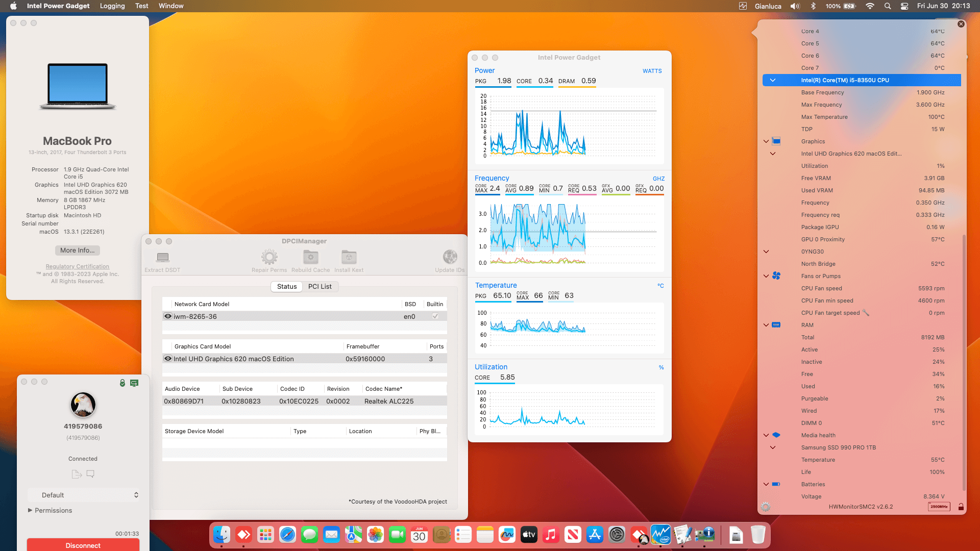Open the Regulatory Certification link

(x=78, y=266)
